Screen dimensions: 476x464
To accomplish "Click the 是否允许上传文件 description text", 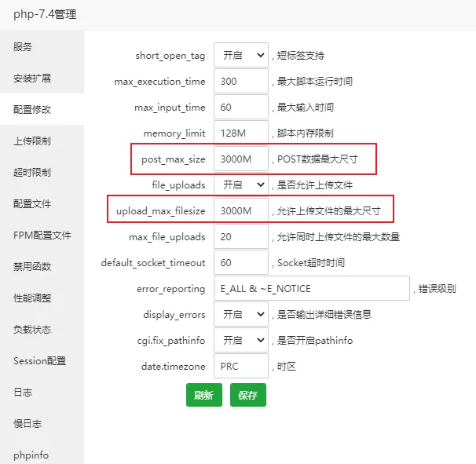I will pyautogui.click(x=314, y=185).
